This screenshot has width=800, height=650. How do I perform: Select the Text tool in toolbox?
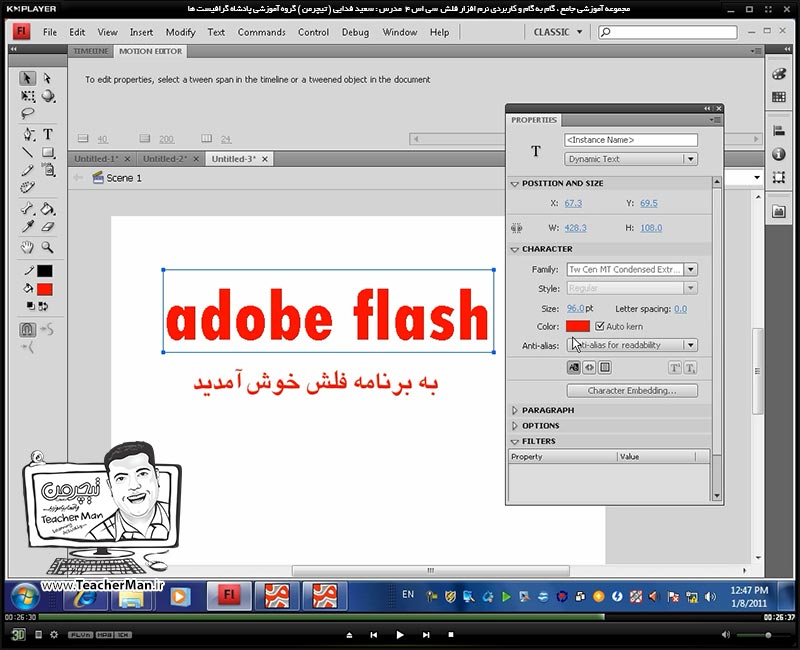[47, 134]
